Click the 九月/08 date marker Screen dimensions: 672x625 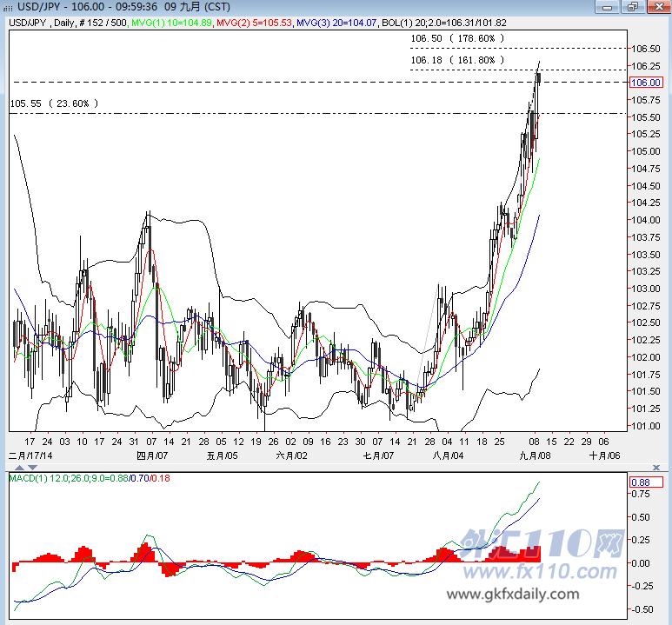[x=535, y=455]
